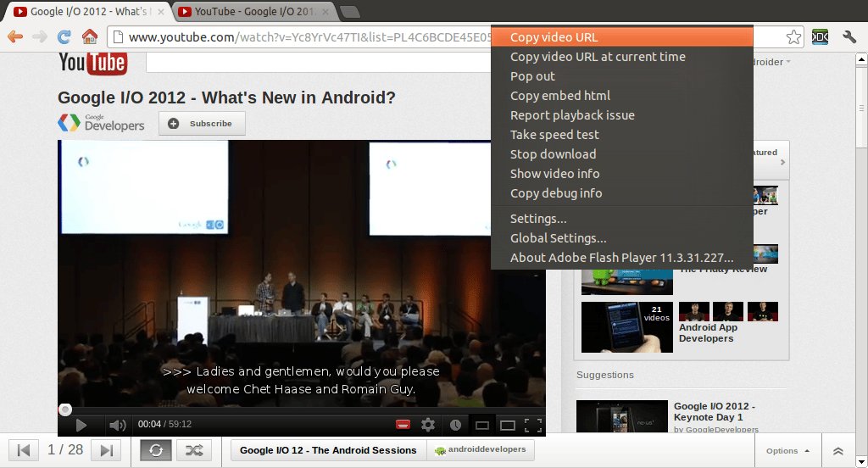
Task: Click page scrollbar up arrow
Action: (x=861, y=58)
